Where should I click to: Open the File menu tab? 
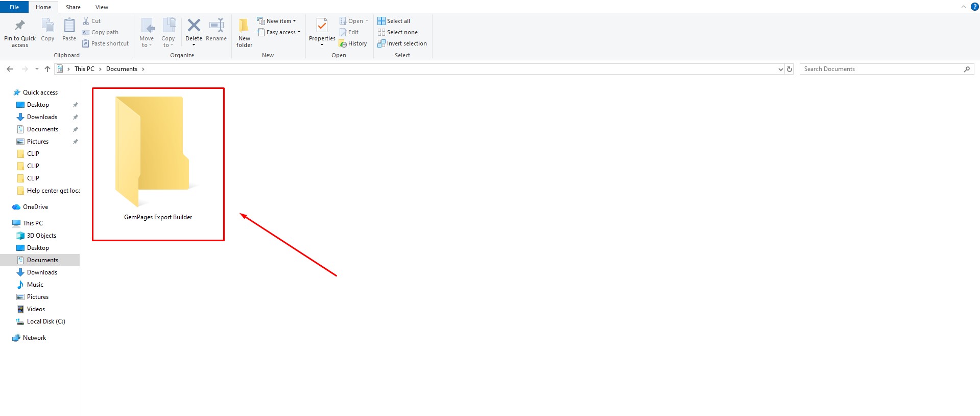14,7
